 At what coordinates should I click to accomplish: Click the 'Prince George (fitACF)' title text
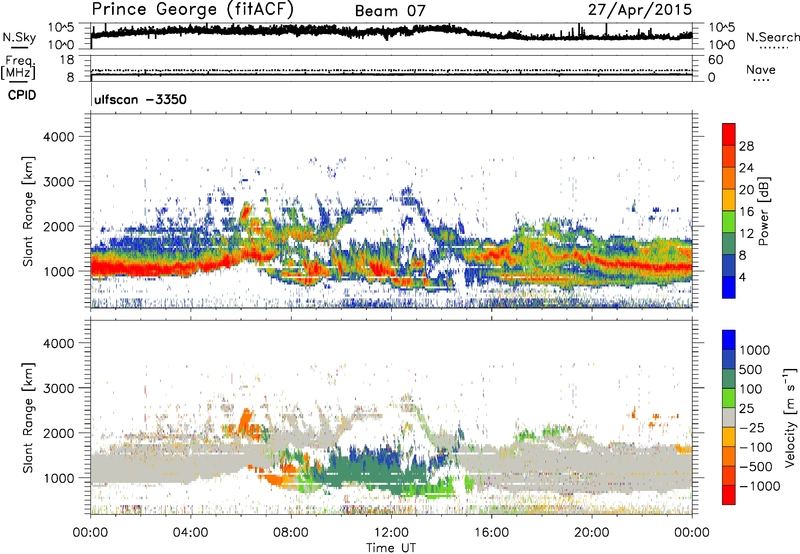coord(192,10)
